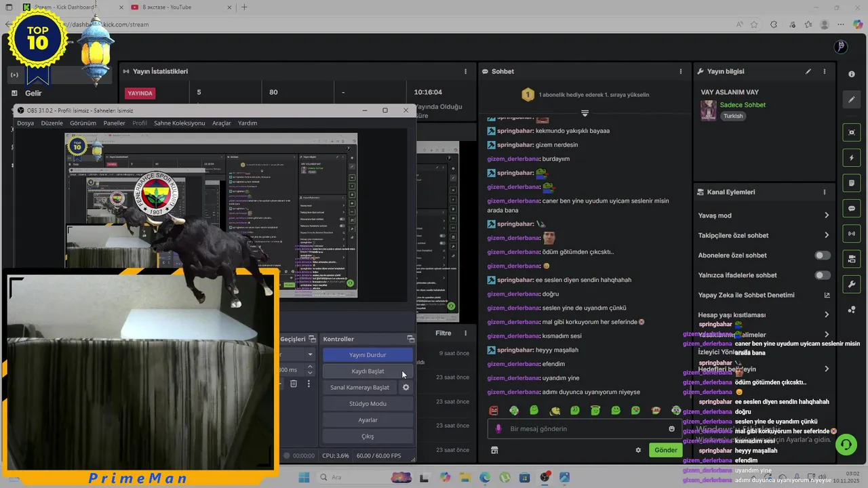Click the green Gönder send button
This screenshot has height=488, width=868.
[x=665, y=450]
